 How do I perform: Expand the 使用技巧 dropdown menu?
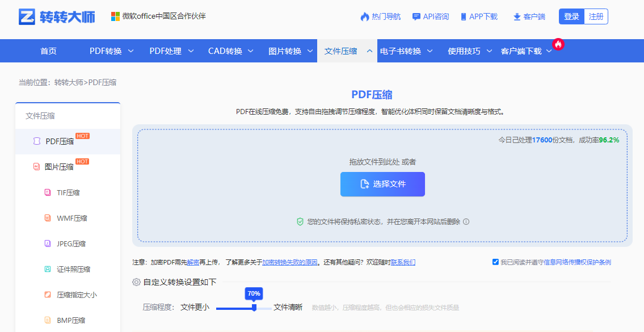click(489, 51)
